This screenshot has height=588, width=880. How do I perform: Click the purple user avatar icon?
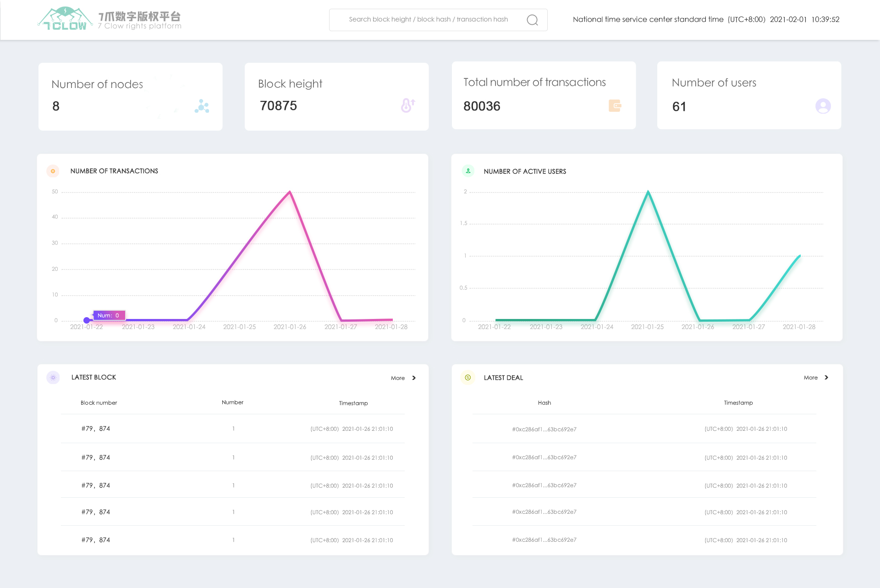[x=823, y=106]
